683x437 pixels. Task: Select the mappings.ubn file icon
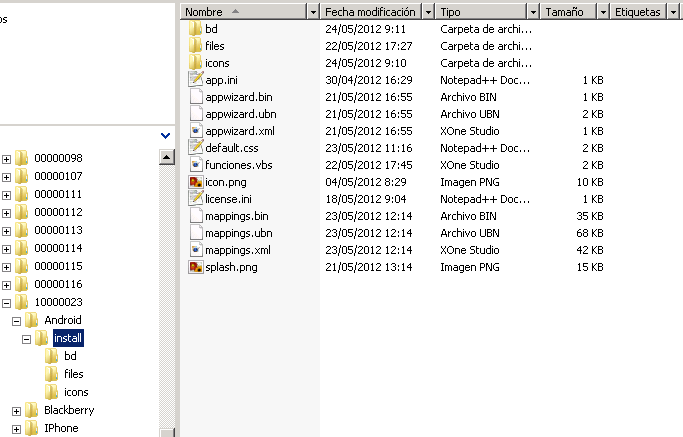196,233
